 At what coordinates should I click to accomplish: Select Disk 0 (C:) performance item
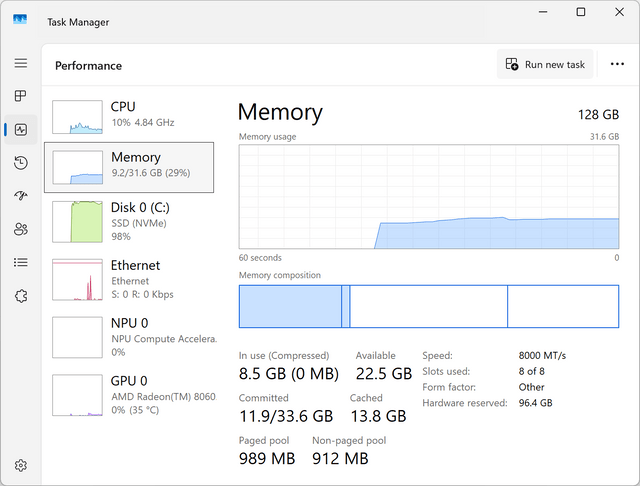pyautogui.click(x=129, y=222)
